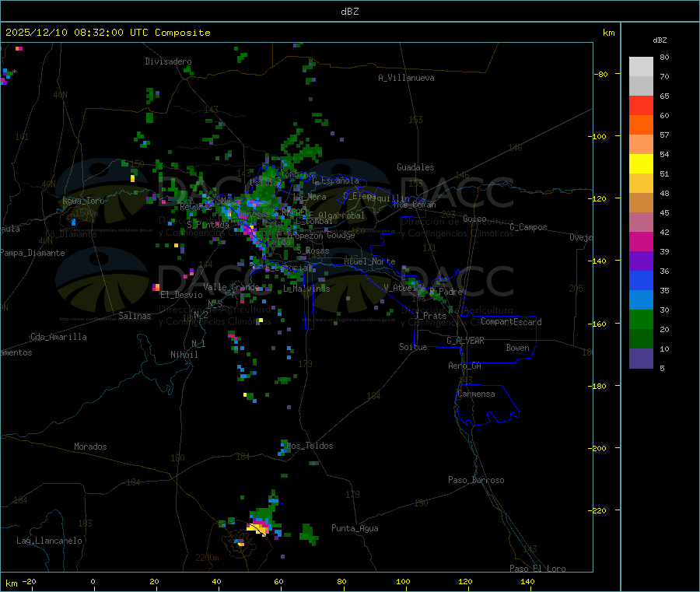This screenshot has height=592, width=700.
Task: Click the Bowen location label
Action: tap(518, 348)
